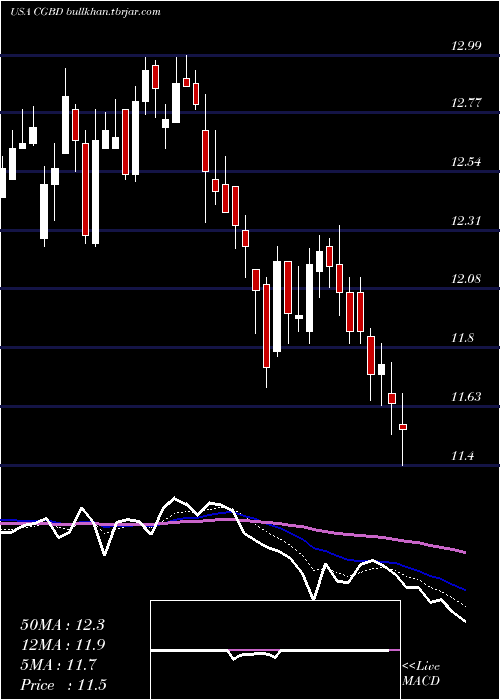Click the 12.31 price axis label
500x700 pixels.
pos(466,221)
